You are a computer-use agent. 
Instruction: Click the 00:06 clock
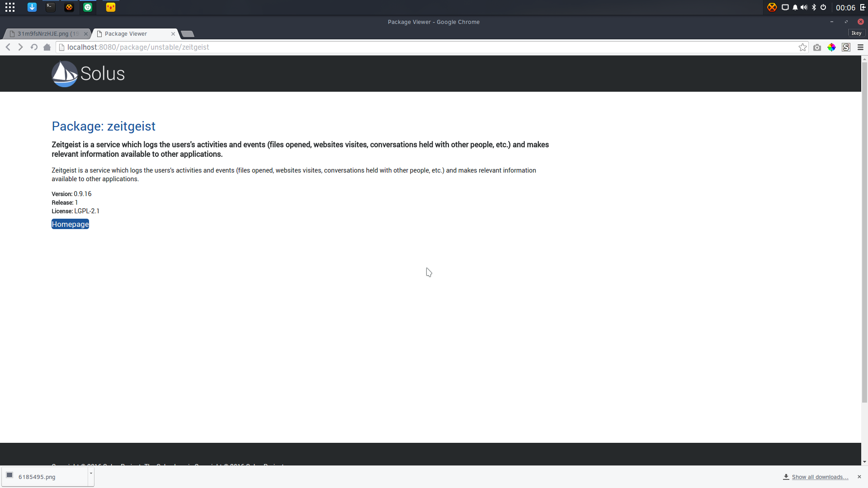[845, 8]
